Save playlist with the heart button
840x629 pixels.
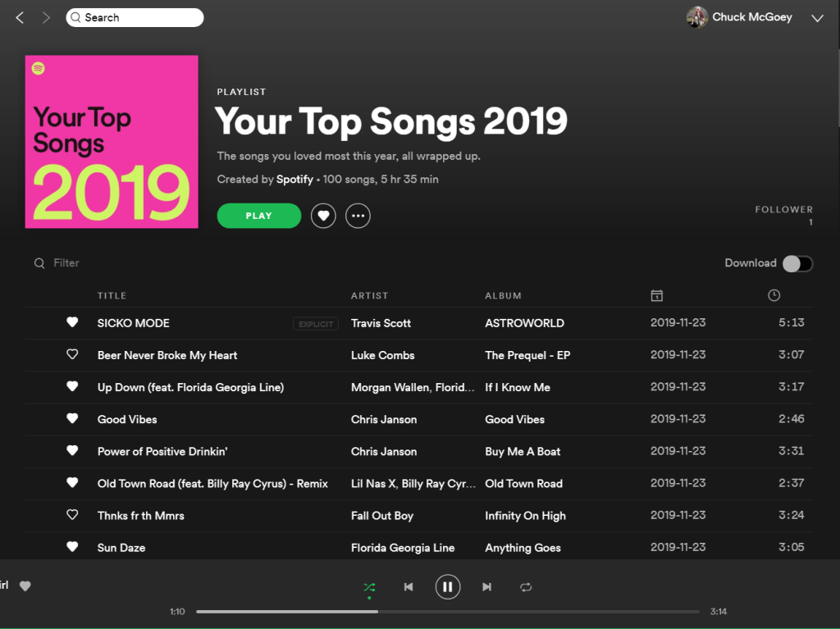pos(323,216)
